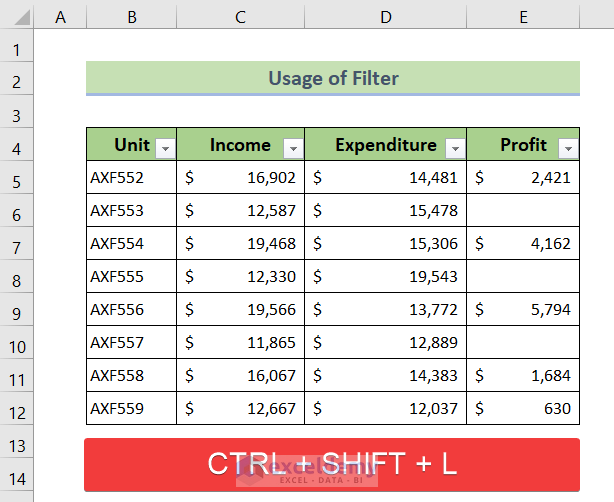The height and width of the screenshot is (502, 614).
Task: Select row 5 header
Action: [x=17, y=179]
